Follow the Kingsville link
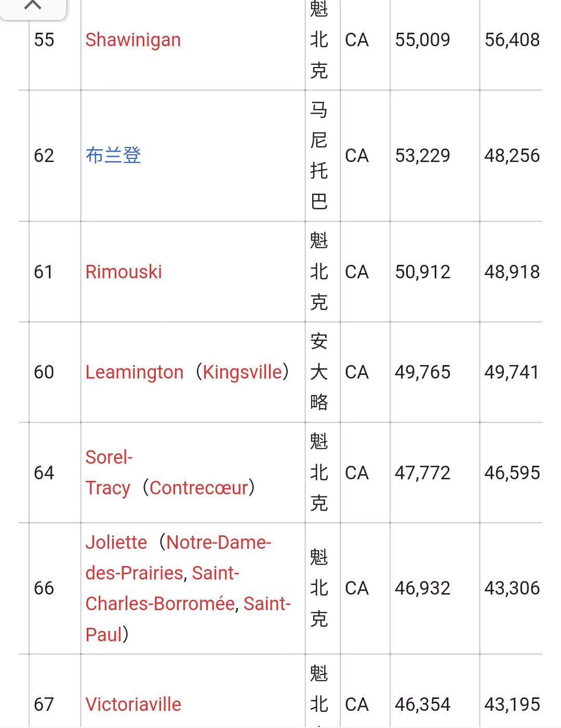 tap(242, 372)
